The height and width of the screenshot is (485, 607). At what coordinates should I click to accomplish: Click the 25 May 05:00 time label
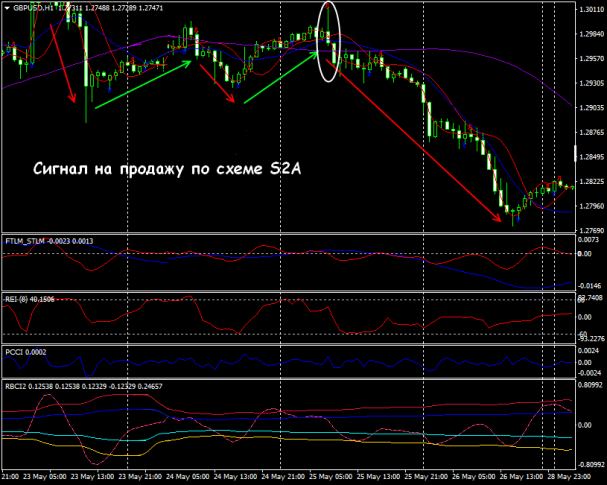331,476
